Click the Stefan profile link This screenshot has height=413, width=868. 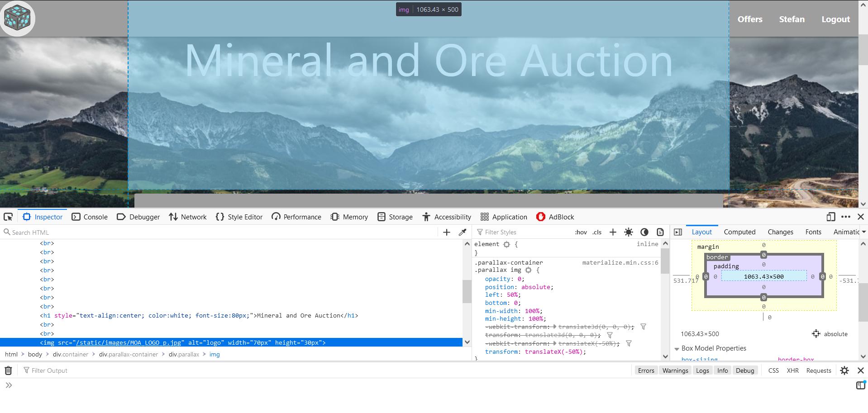point(792,19)
